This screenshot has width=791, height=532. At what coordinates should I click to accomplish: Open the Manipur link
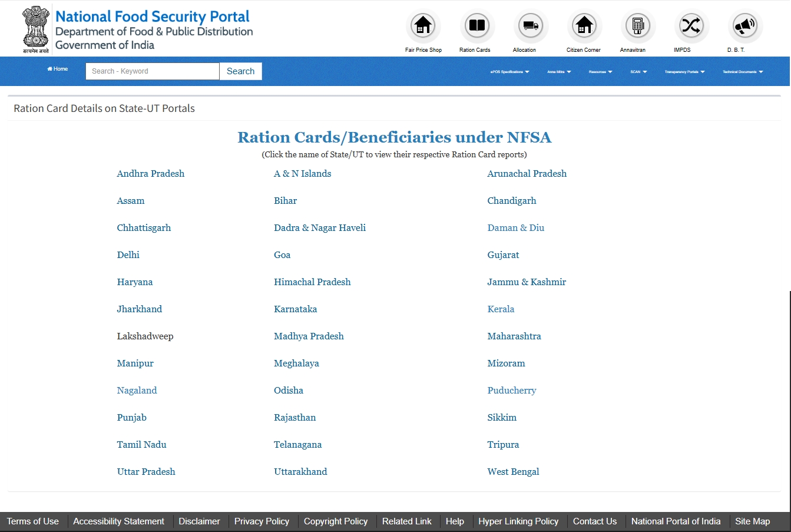coord(135,364)
